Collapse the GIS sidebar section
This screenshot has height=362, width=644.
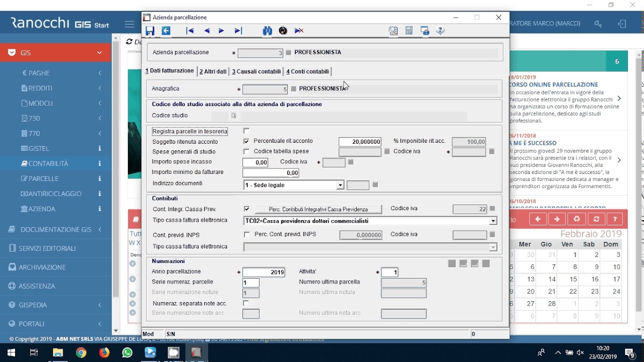click(99, 53)
